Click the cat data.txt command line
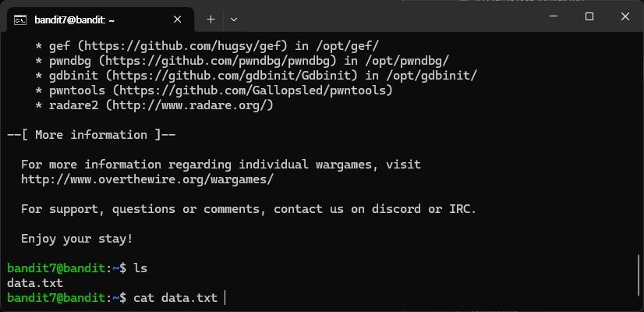 [x=175, y=298]
